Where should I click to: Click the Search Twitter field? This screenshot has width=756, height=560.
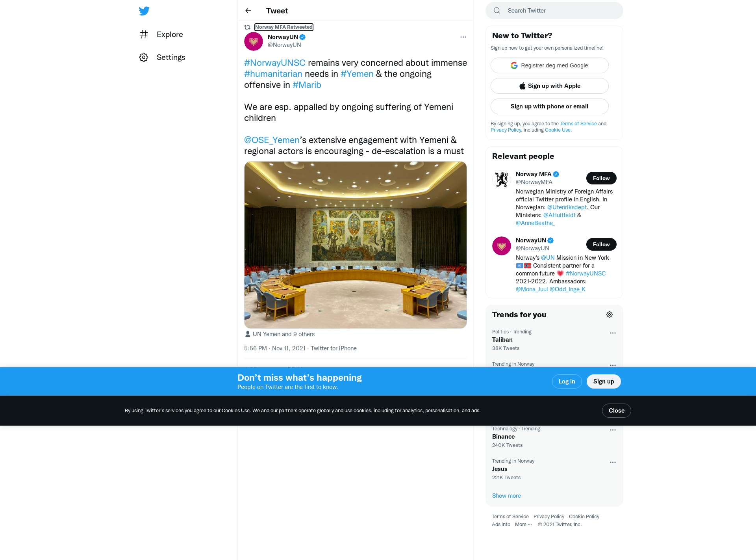tap(554, 11)
